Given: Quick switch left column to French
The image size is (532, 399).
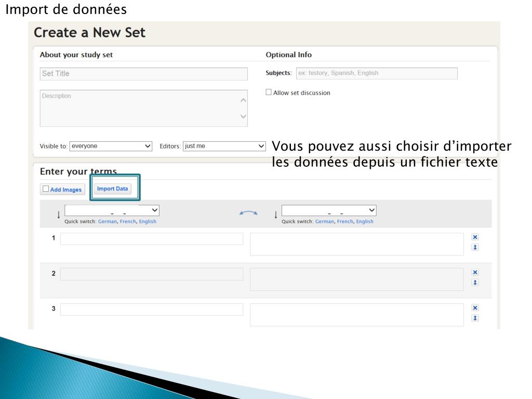Looking at the screenshot, I should (128, 221).
